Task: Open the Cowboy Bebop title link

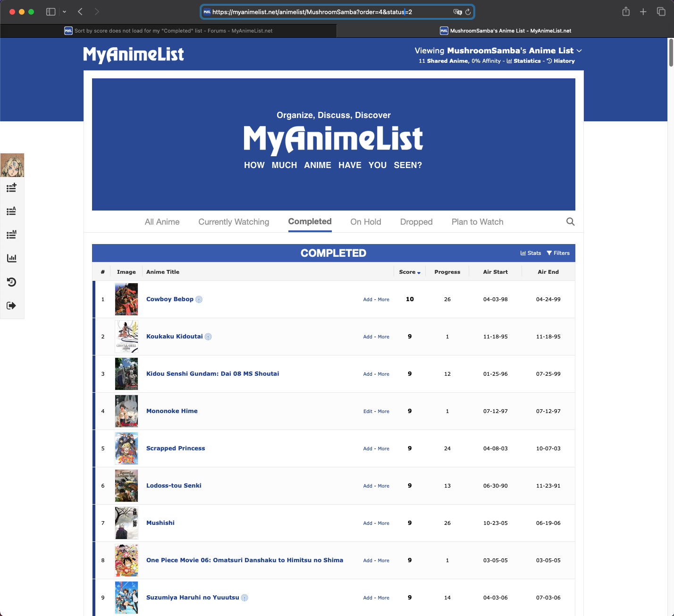Action: [x=170, y=299]
